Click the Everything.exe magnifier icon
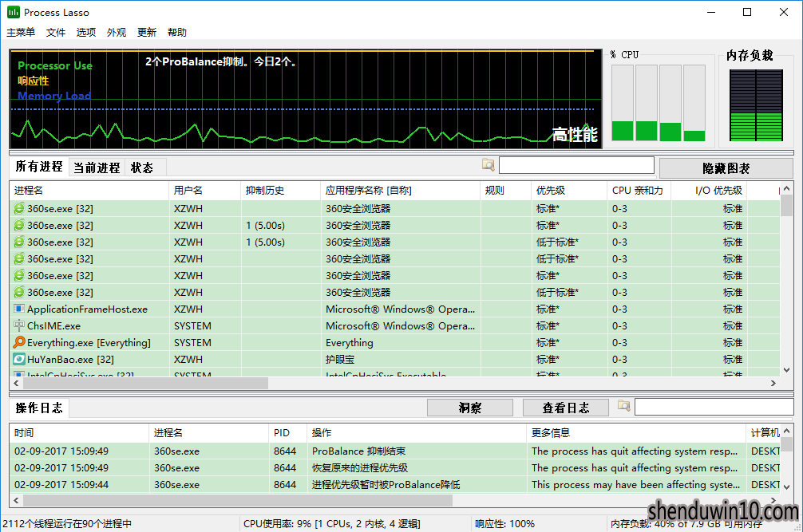Screen dimensions: 803x532 point(19,342)
